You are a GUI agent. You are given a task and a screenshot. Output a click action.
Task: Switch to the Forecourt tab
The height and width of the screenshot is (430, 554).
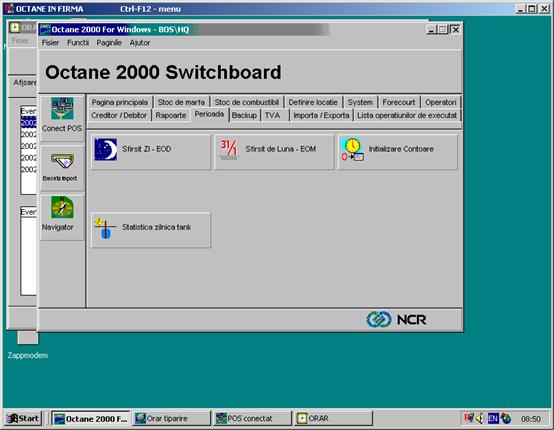point(399,102)
